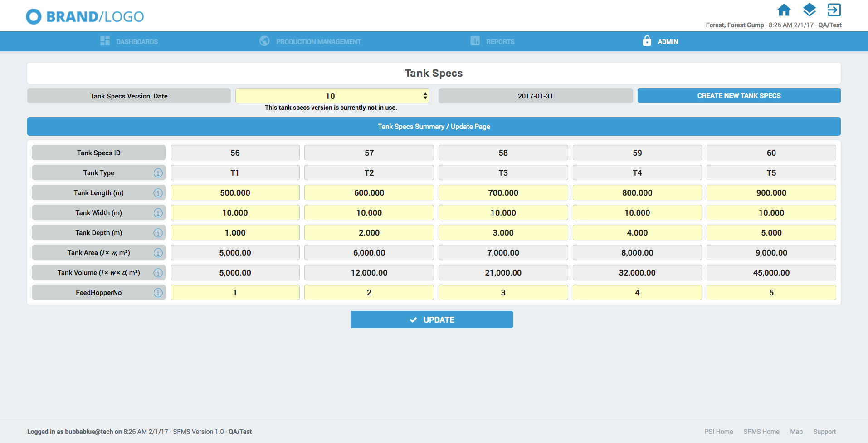Open info icon for Tank Length
The image size is (868, 443).
158,193
